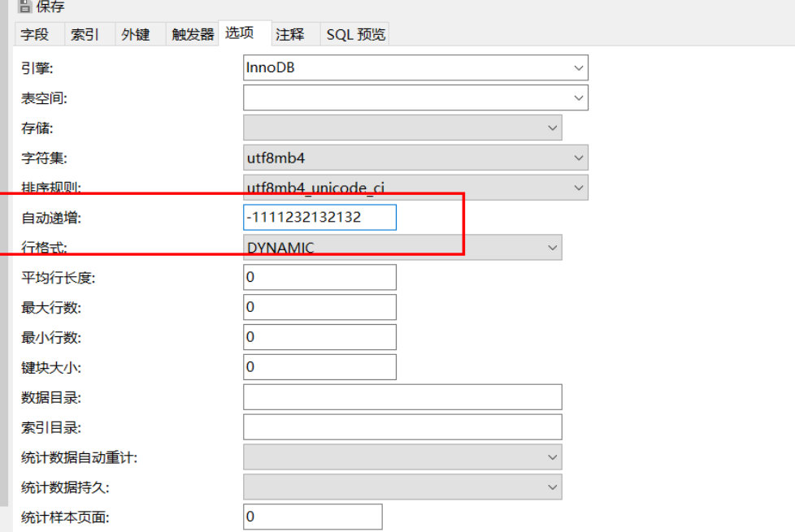Click the 数据目录 text field
This screenshot has height=532, width=795.
402,396
